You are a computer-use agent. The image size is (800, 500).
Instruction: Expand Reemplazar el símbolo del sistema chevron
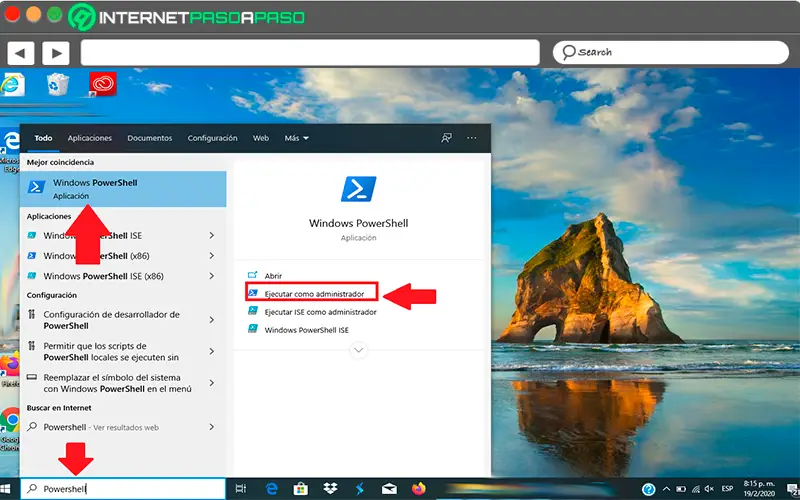(211, 383)
